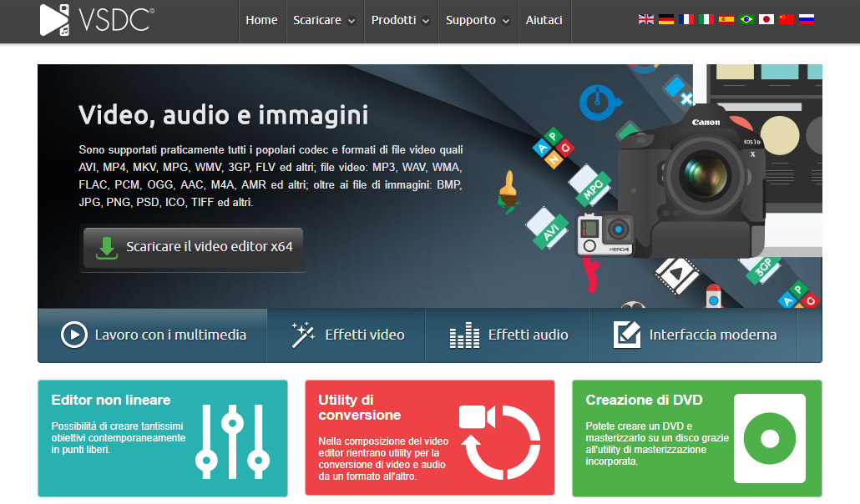Click Scaricare il video editor x64 button

[x=193, y=247]
